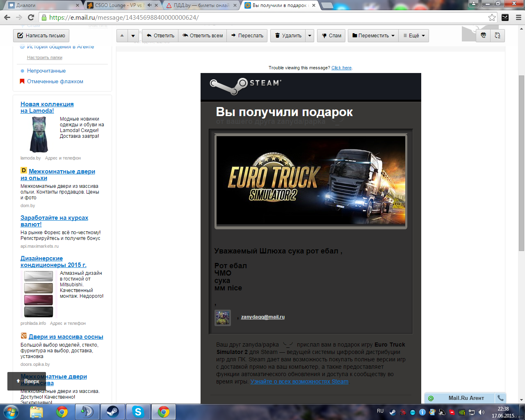Viewport: 525px width, 420px height.
Task: Go to next message with down arrow
Action: pyautogui.click(x=133, y=36)
